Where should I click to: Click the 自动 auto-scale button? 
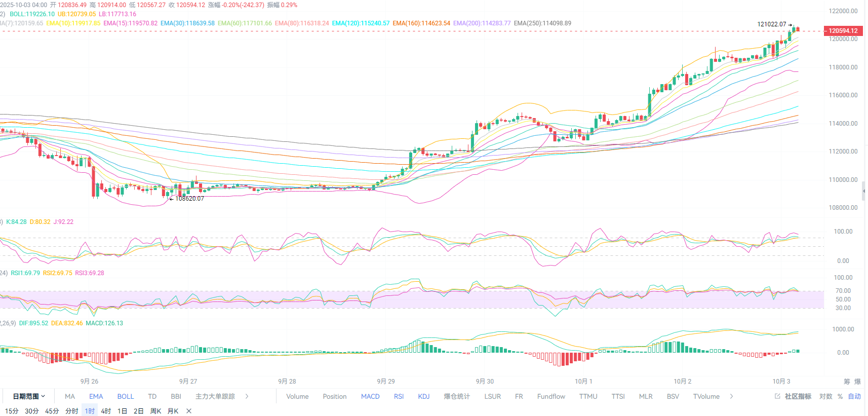[854, 396]
